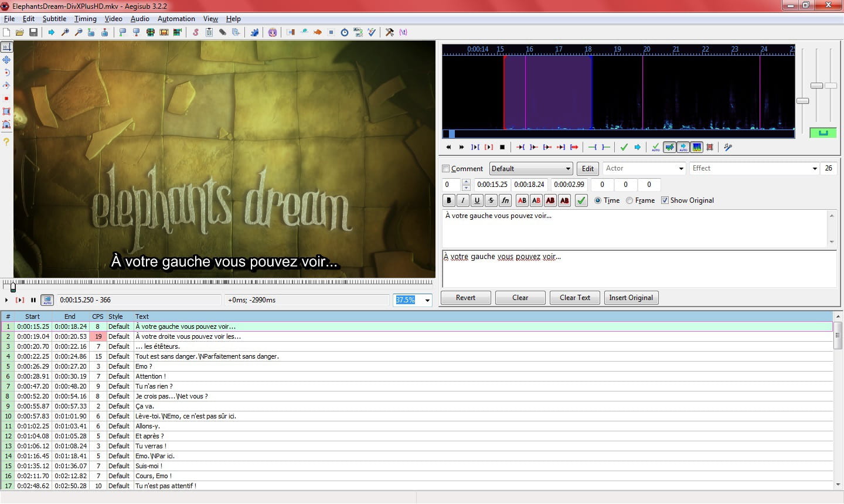
Task: Open the video zoom 37.5% dropdown
Action: (x=427, y=300)
